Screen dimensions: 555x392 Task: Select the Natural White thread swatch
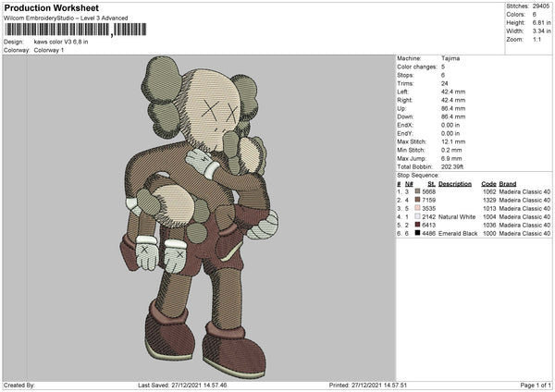point(417,216)
